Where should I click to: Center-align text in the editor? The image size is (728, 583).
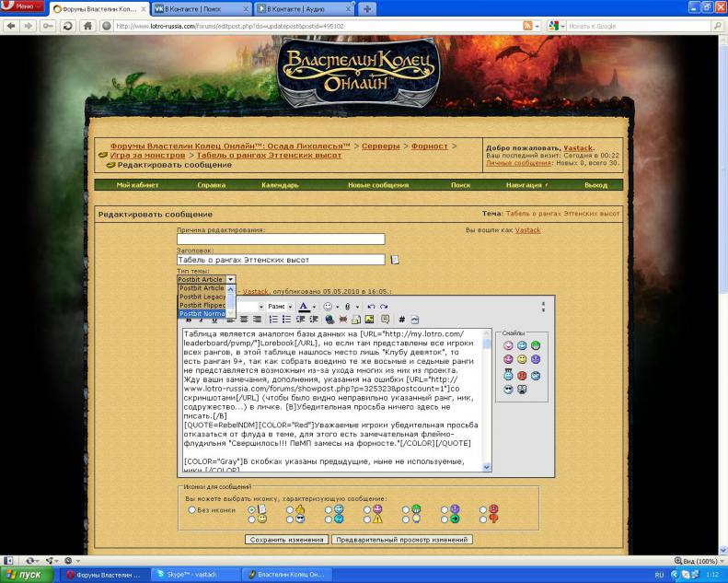pyautogui.click(x=244, y=320)
